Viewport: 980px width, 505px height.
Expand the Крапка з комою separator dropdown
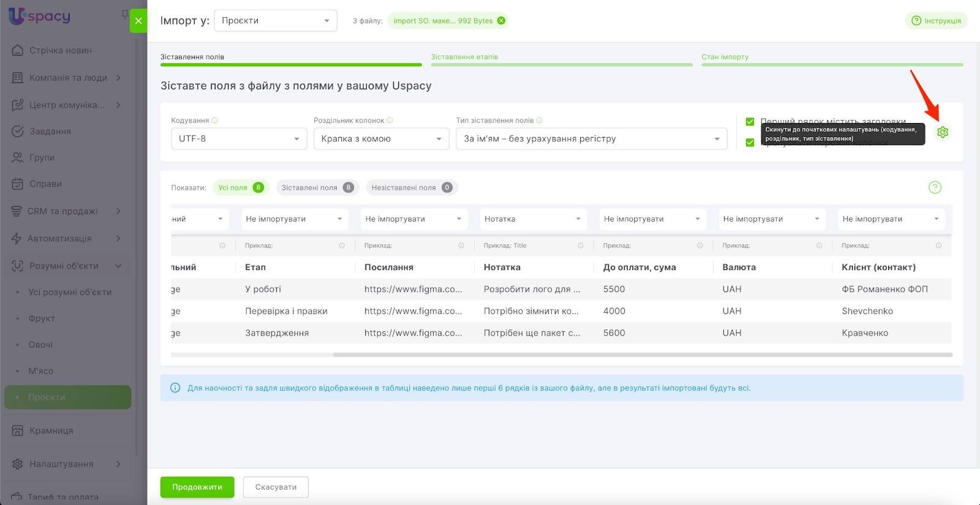click(380, 139)
